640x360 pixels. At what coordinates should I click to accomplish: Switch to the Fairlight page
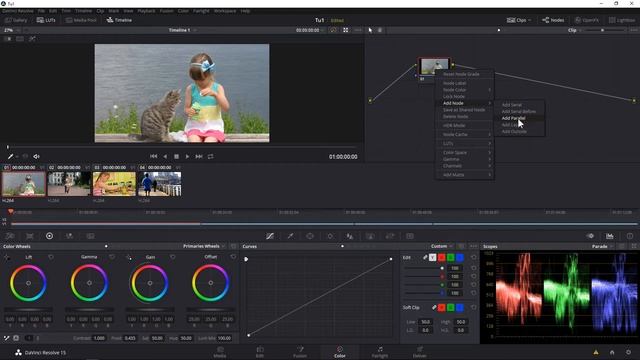(x=380, y=352)
